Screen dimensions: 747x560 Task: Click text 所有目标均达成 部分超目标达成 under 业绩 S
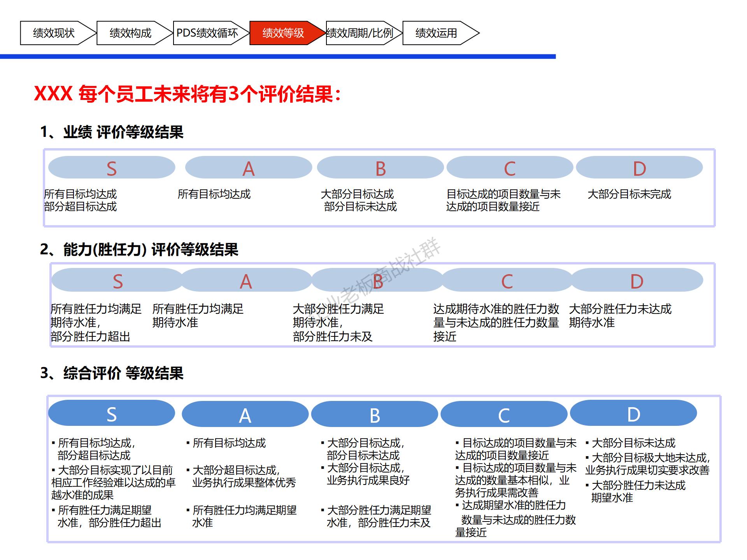81,200
